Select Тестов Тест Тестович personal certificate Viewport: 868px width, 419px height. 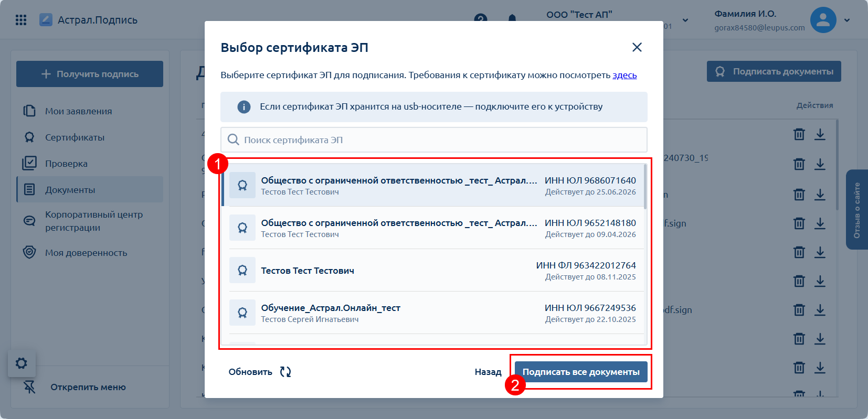(x=433, y=271)
